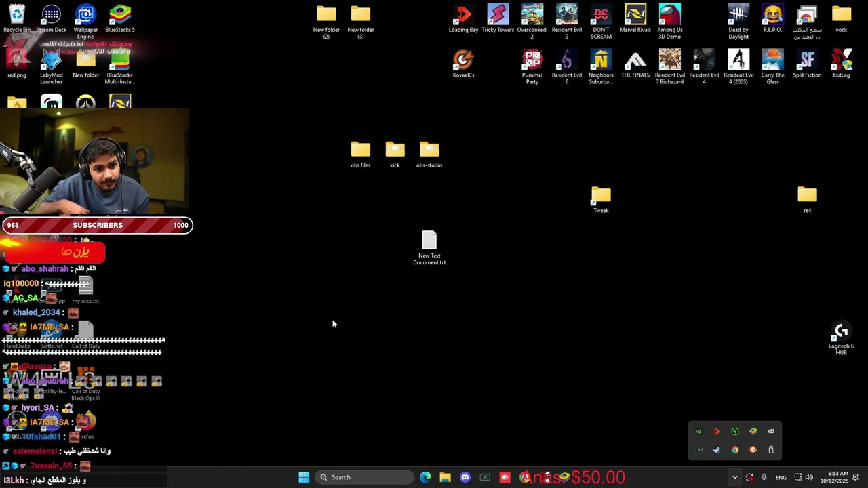
Task: Open notification bell in taskbar
Action: pyautogui.click(x=856, y=477)
